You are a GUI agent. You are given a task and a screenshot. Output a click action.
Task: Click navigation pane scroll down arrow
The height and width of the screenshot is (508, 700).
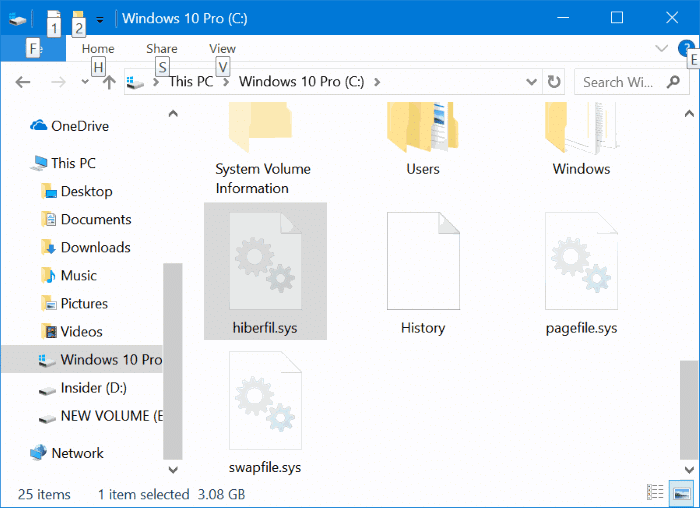point(173,469)
